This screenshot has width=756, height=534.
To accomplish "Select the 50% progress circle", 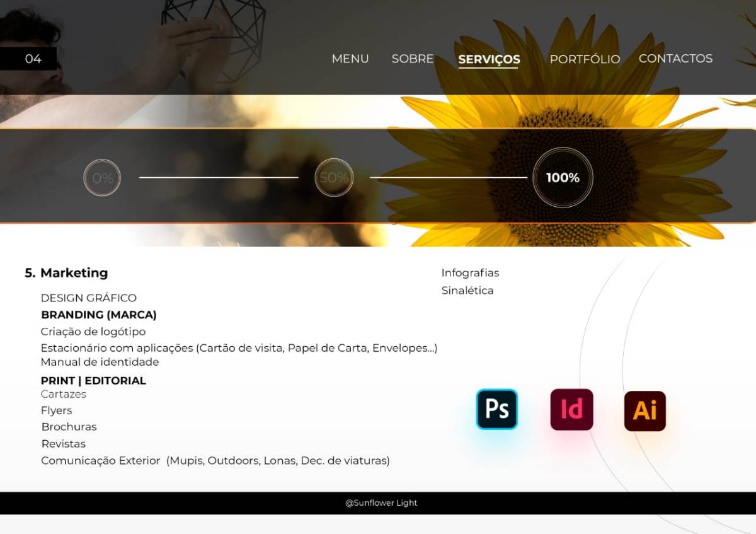I will point(334,178).
